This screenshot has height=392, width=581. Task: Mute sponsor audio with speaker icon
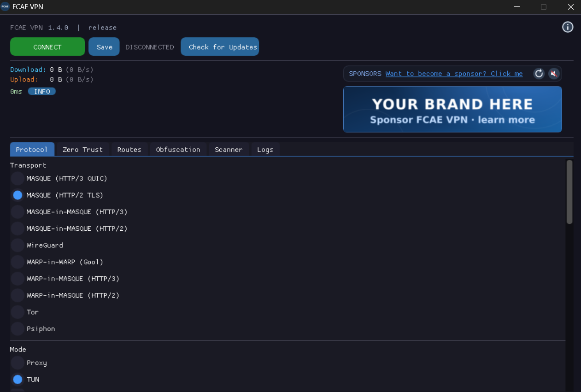click(554, 74)
